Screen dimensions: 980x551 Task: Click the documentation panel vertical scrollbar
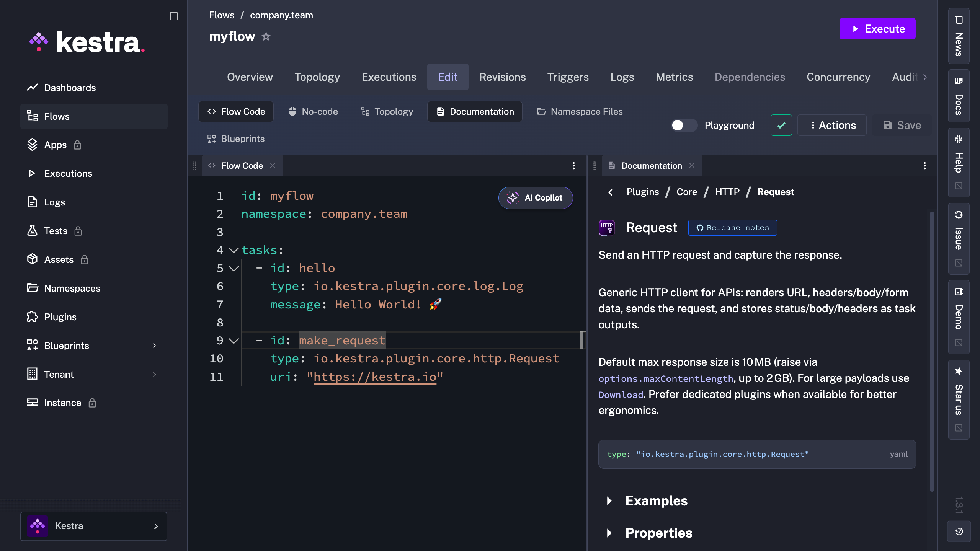pyautogui.click(x=932, y=351)
